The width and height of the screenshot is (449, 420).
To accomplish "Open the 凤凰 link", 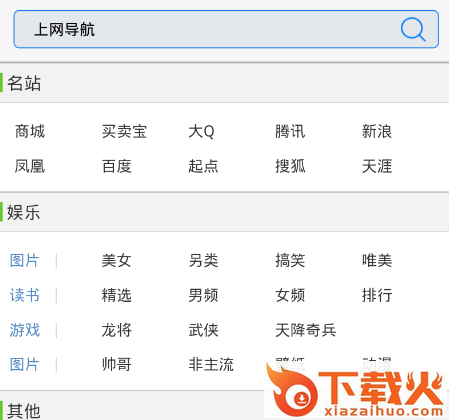I will (30, 166).
